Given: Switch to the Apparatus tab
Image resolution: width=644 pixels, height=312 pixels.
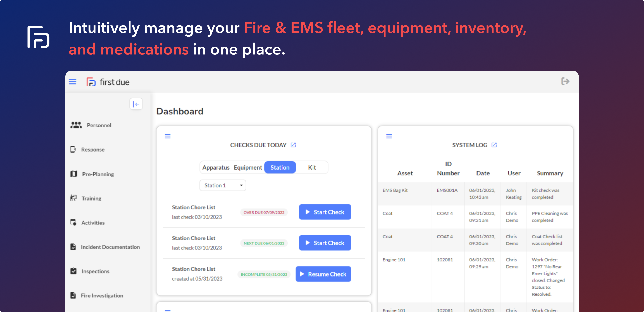Looking at the screenshot, I should (216, 168).
